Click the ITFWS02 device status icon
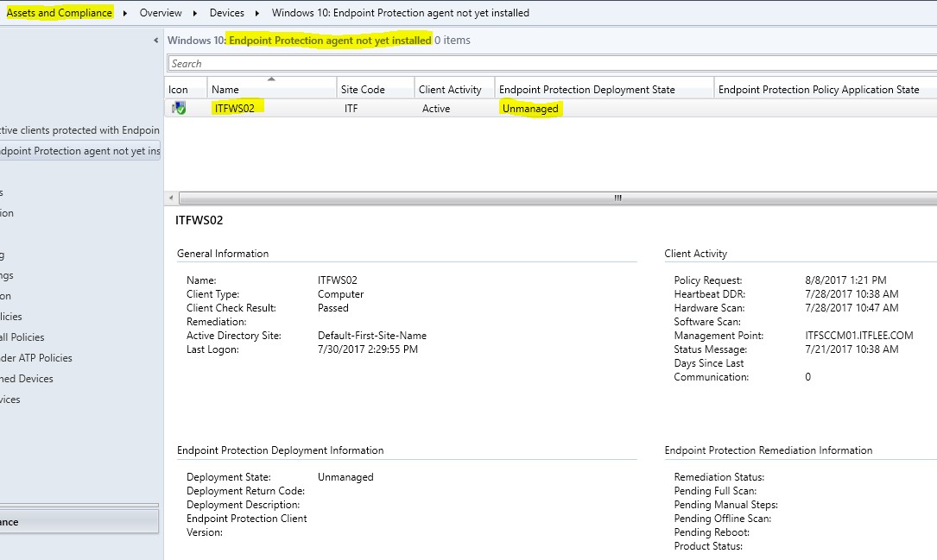Screen dimensions: 937x560 [x=179, y=108]
